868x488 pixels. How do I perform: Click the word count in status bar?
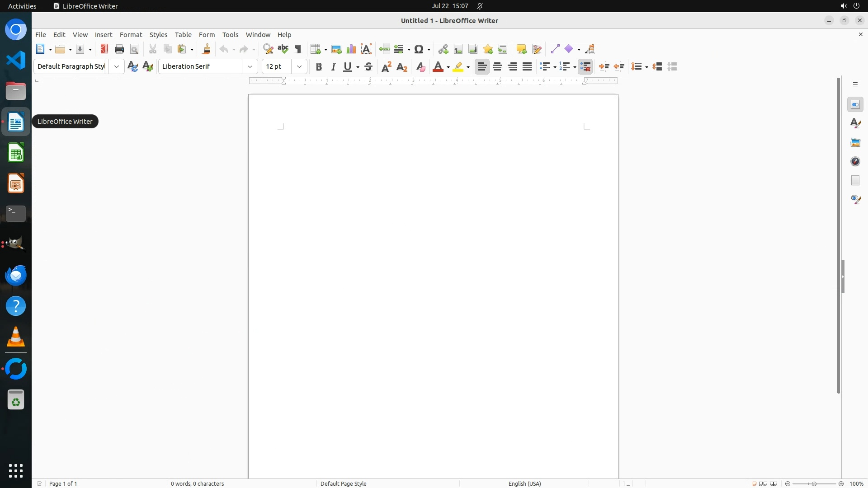pos(198,483)
